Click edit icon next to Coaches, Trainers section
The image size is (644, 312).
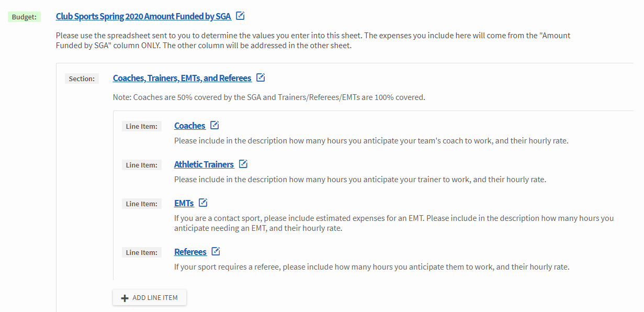261,77
